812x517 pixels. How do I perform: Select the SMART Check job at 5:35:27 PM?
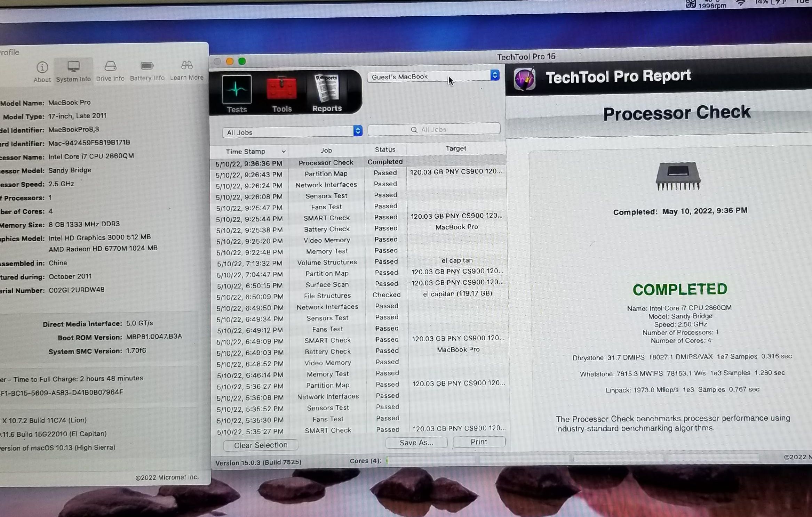tap(361, 430)
